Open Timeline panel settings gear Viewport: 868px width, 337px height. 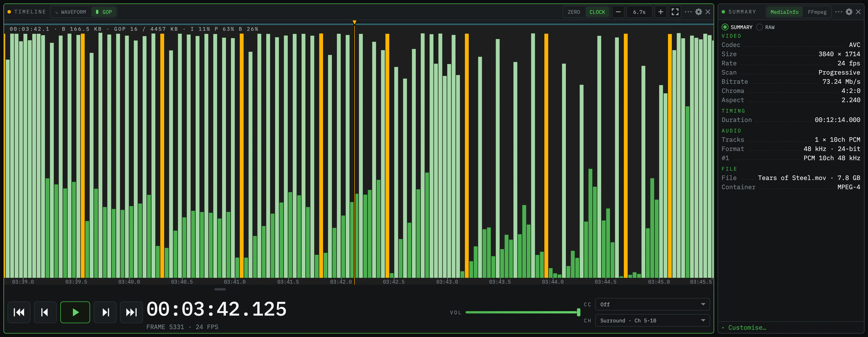pos(698,12)
